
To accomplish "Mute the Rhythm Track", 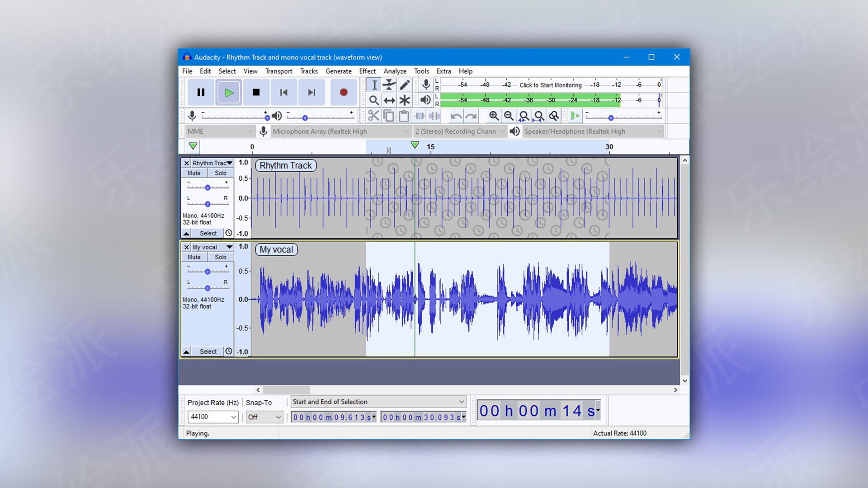I will click(x=194, y=173).
